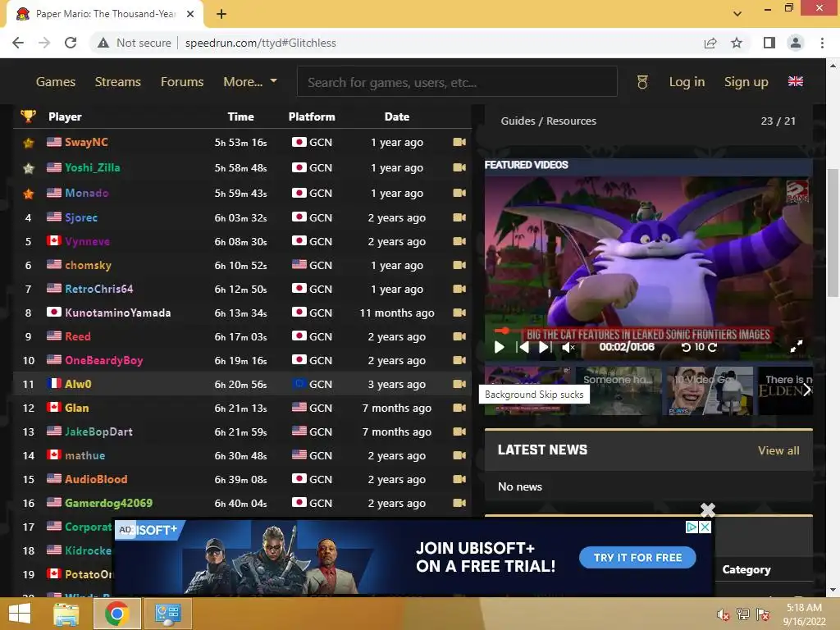Open AdChoices info icon on ad
Viewport: 840px width, 630px height.
692,527
